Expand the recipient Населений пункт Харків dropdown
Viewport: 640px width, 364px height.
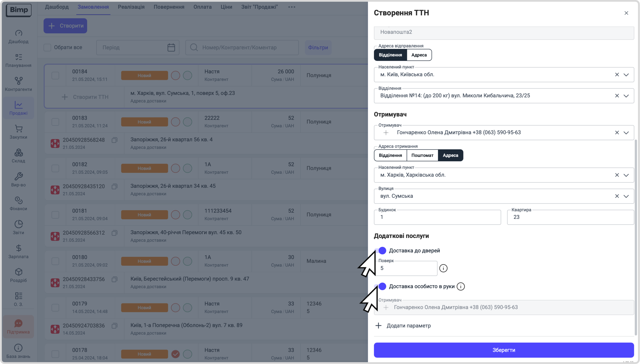(626, 175)
